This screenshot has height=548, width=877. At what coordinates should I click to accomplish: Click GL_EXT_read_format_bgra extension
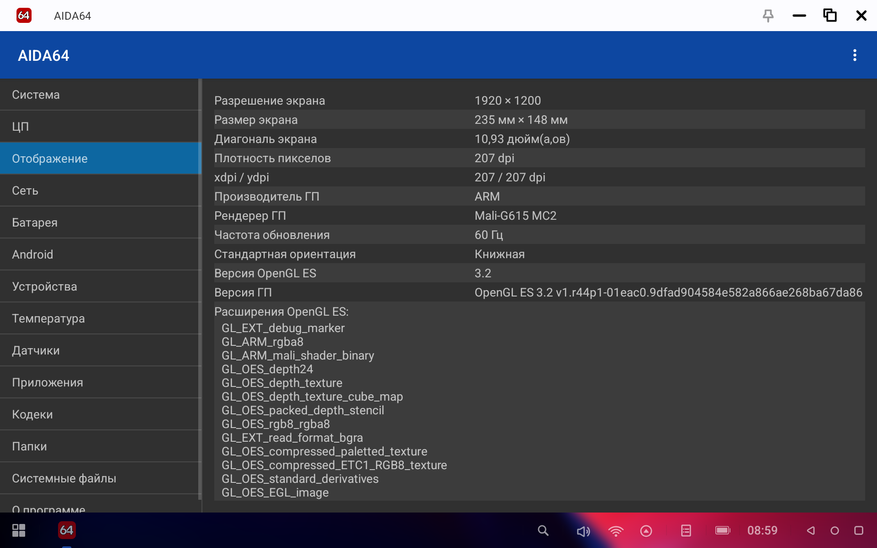pyautogui.click(x=292, y=438)
